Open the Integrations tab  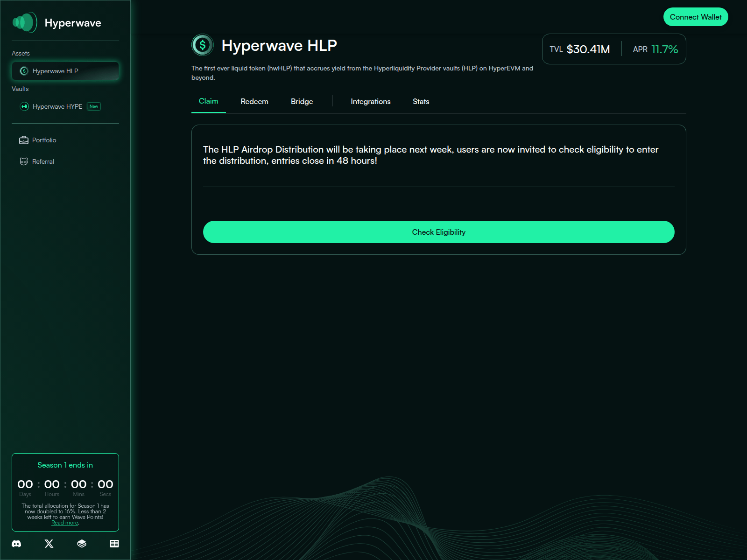[x=370, y=101]
